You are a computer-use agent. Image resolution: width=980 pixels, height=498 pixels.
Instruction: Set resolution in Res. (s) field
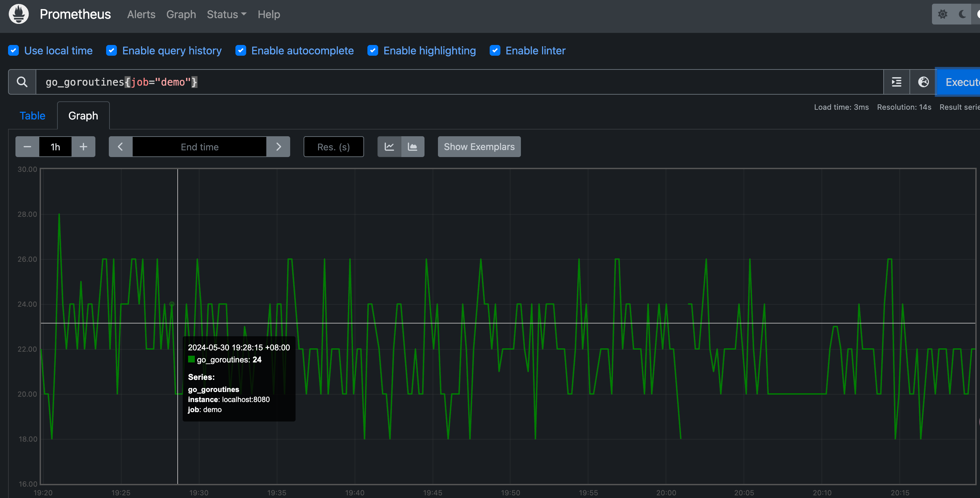[333, 147]
